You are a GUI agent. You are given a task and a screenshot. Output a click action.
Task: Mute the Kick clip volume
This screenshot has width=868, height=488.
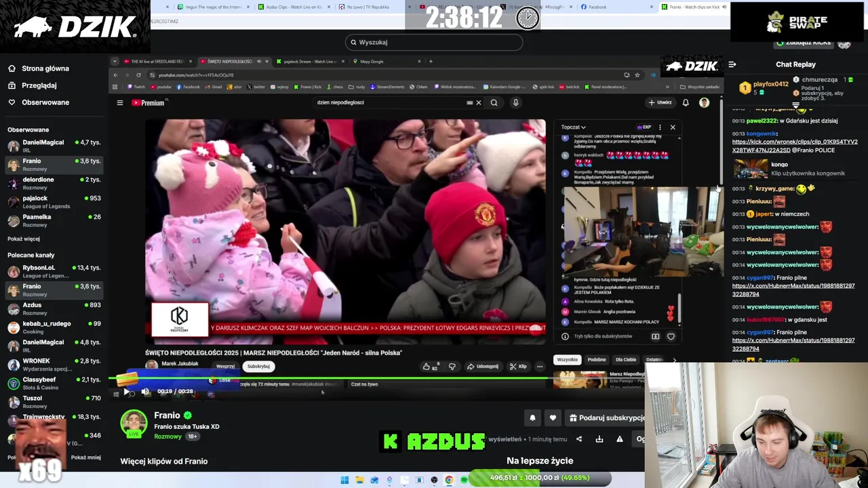145,392
